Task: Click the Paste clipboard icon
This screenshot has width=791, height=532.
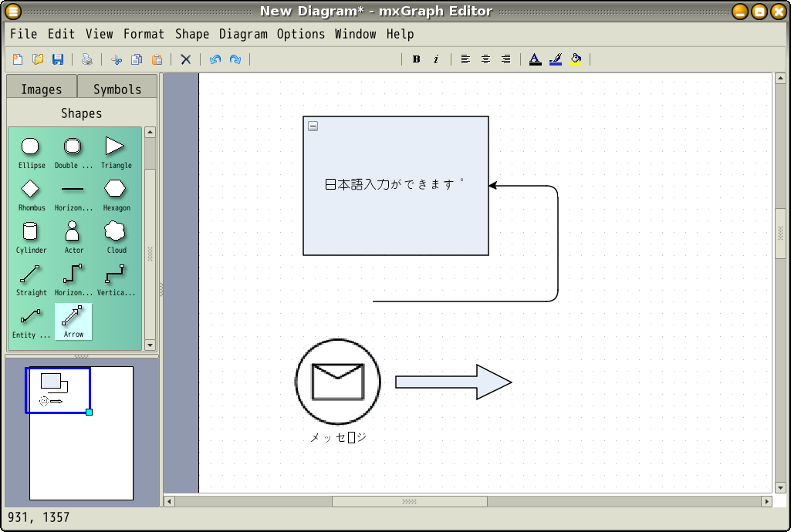Action: (x=157, y=59)
